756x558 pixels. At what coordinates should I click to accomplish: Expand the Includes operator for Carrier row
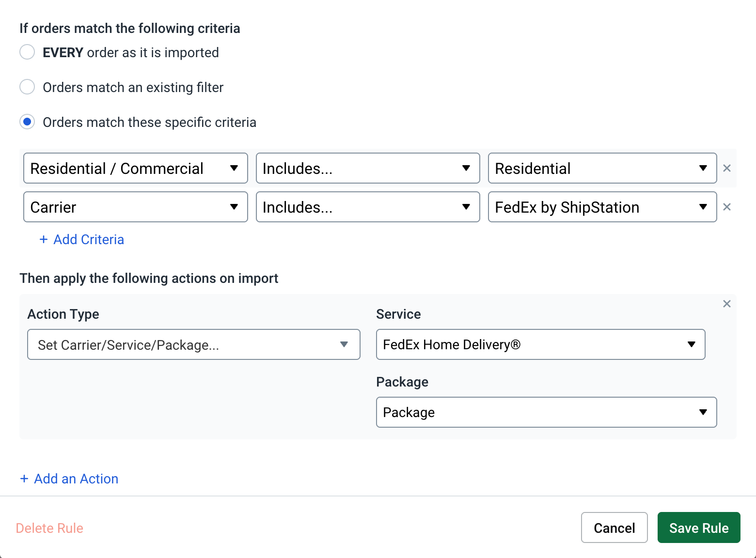(x=367, y=207)
